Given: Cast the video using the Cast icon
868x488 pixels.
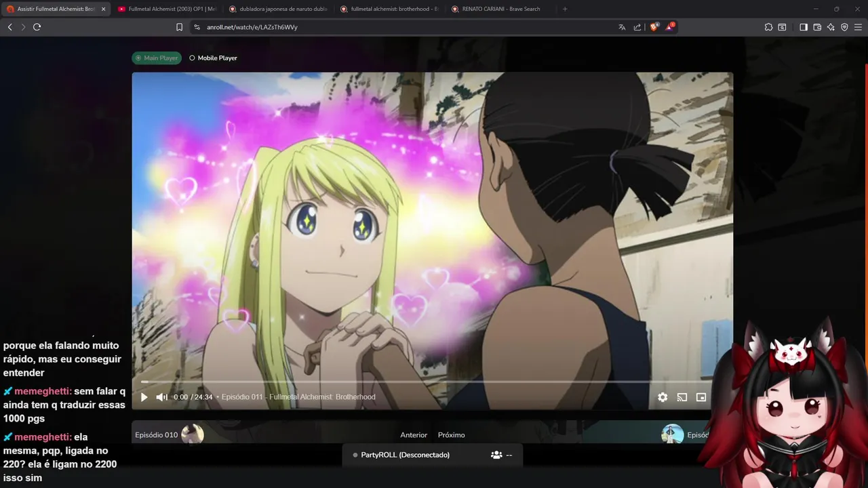Looking at the screenshot, I should 682,397.
